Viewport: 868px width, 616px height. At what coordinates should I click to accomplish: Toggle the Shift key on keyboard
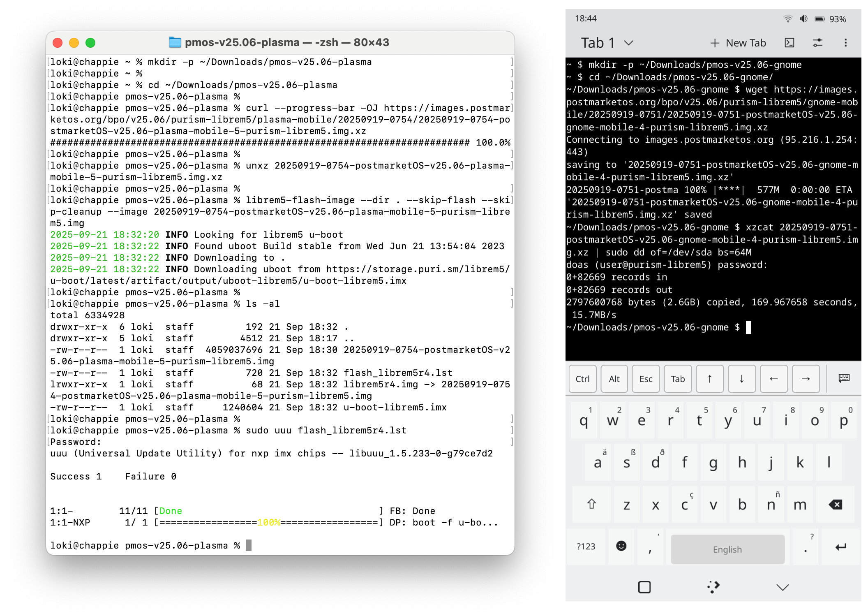pos(591,504)
